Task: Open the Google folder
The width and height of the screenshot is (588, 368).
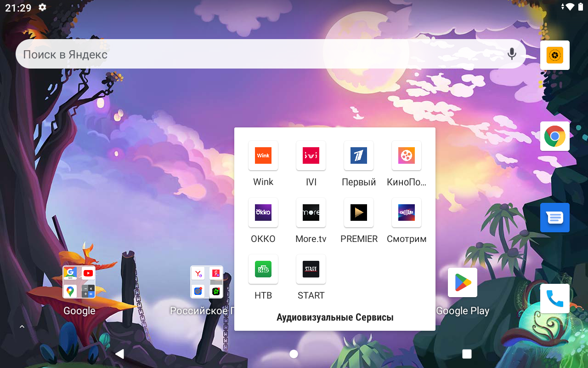Action: point(79,282)
